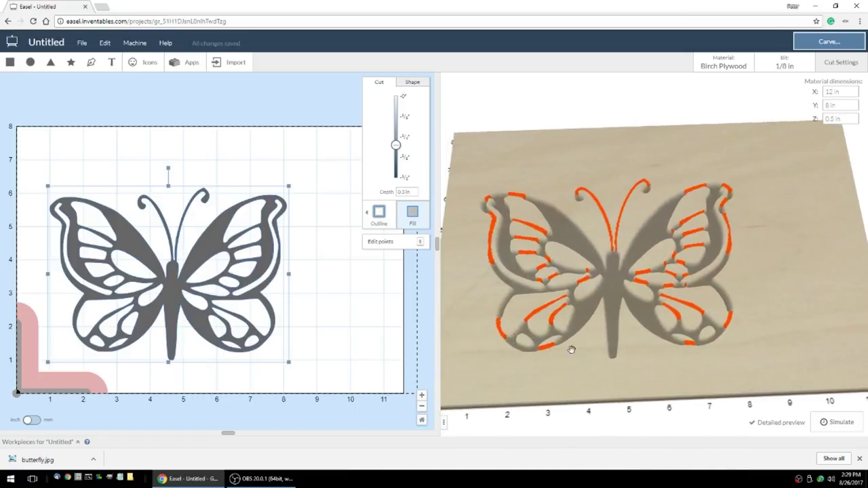The height and width of the screenshot is (488, 868).
Task: Select the Circle shape tool
Action: [x=31, y=62]
